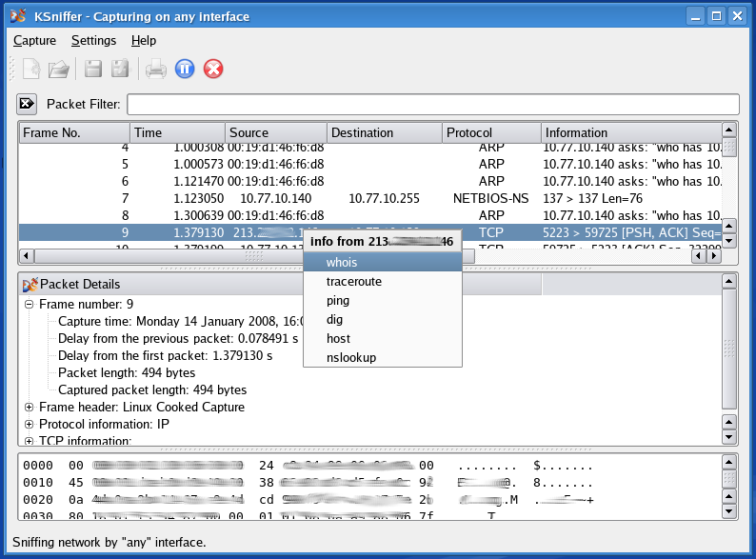
Task: Open the Settings menu
Action: 93,41
